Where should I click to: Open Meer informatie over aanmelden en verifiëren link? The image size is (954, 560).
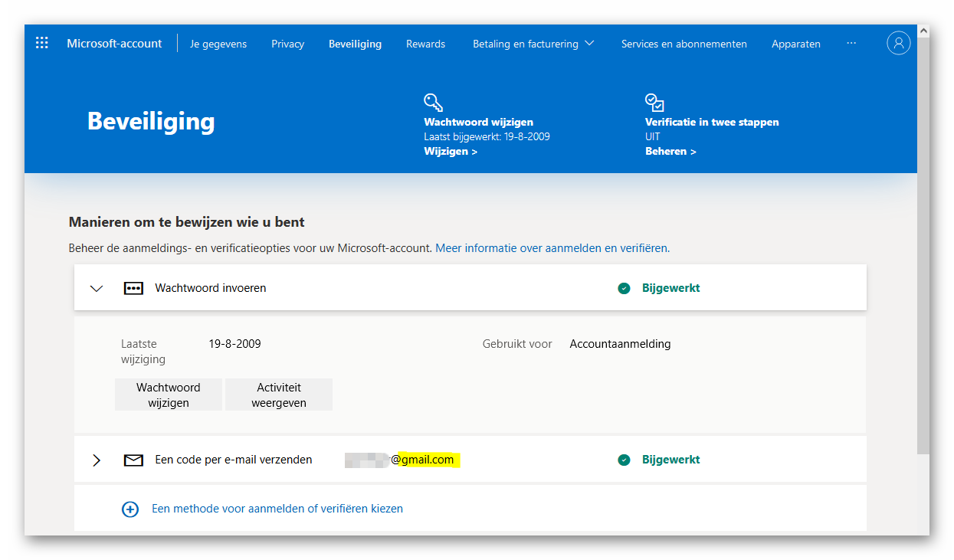tap(552, 248)
